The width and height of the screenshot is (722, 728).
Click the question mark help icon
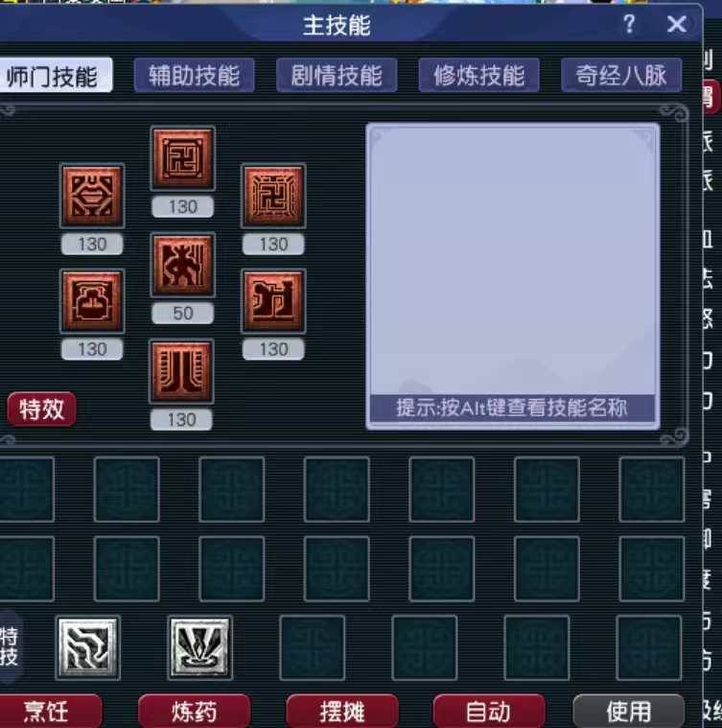(x=629, y=24)
